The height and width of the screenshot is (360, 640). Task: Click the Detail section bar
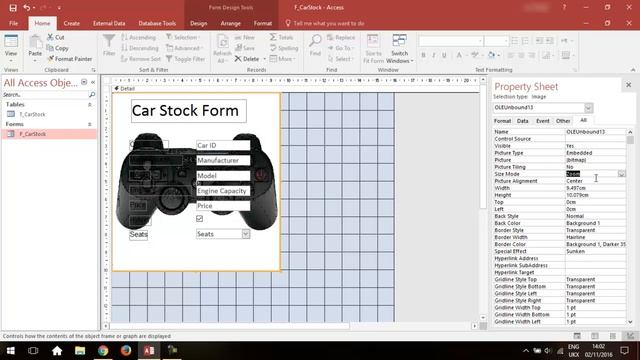[x=296, y=89]
